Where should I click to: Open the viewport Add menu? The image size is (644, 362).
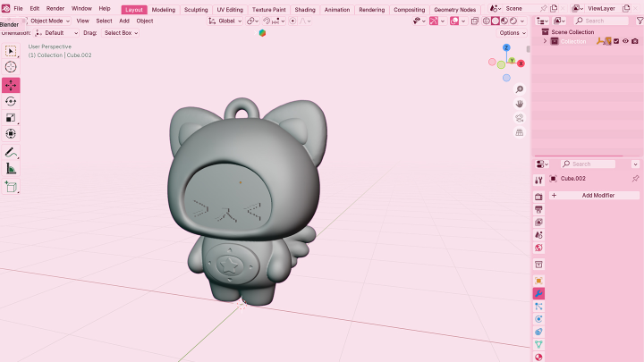(124, 21)
